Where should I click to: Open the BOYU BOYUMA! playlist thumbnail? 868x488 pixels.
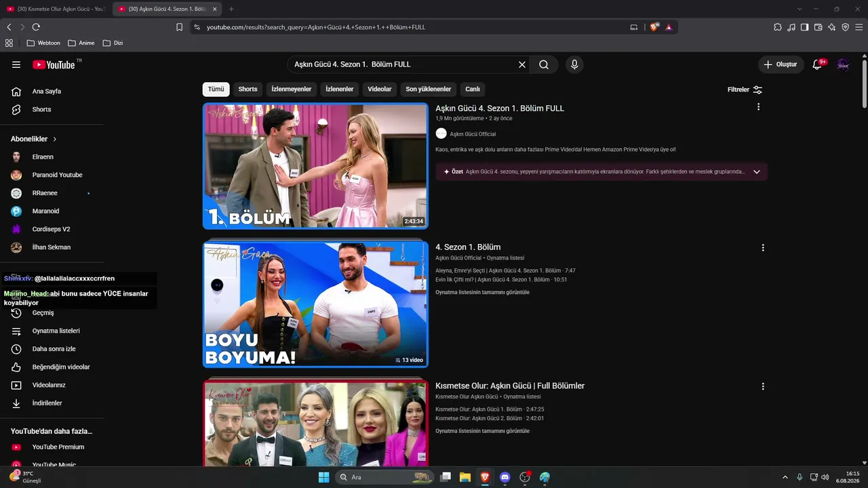pos(315,304)
